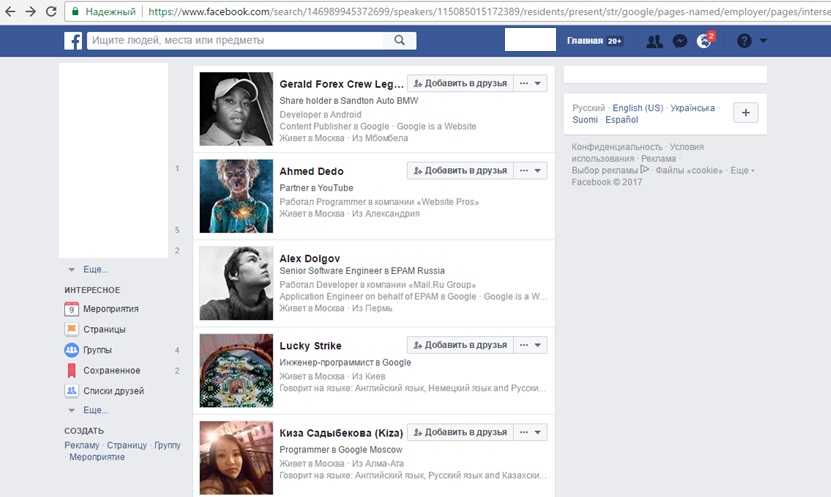Open options dropdown for Gerald Forex Crew

531,83
